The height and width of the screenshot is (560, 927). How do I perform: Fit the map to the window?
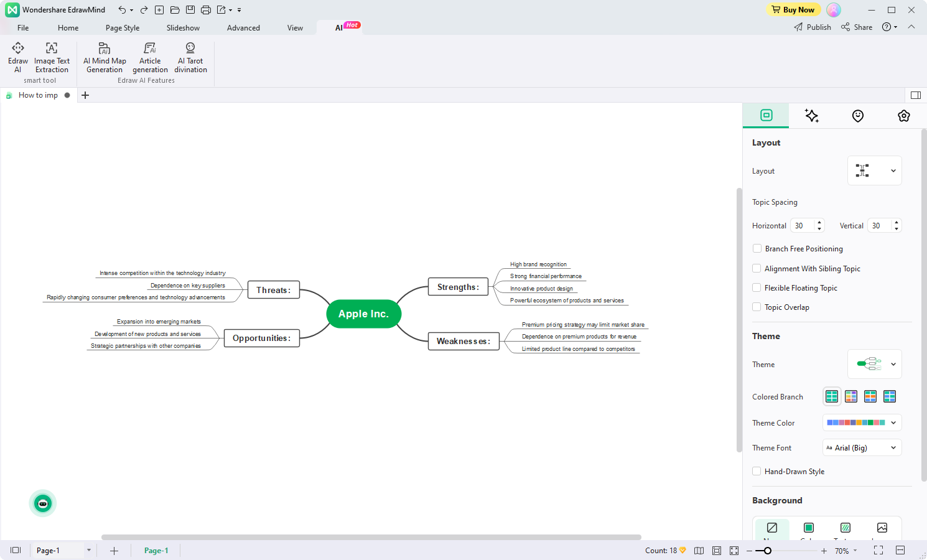tap(717, 551)
